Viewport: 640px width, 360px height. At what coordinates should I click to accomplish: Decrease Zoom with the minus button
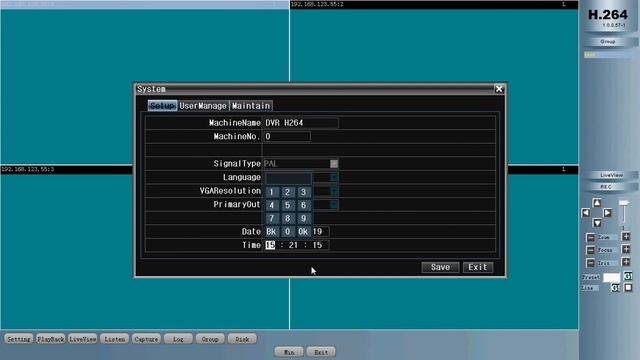point(590,237)
